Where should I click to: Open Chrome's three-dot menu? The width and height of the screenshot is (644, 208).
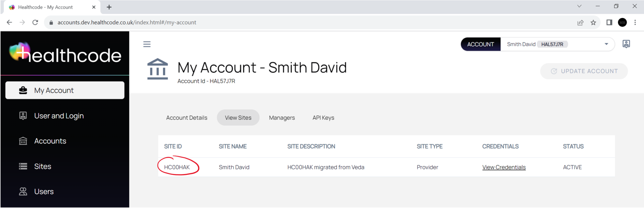coord(636,22)
